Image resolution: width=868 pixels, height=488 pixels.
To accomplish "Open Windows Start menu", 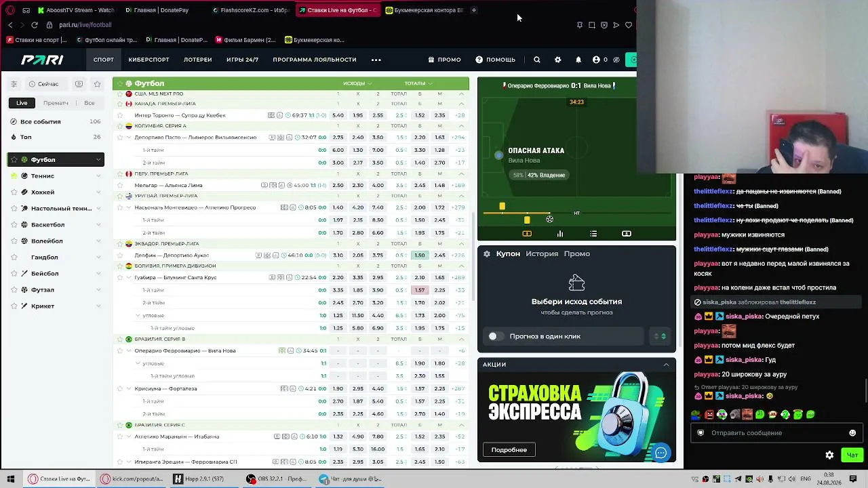I will [10, 479].
